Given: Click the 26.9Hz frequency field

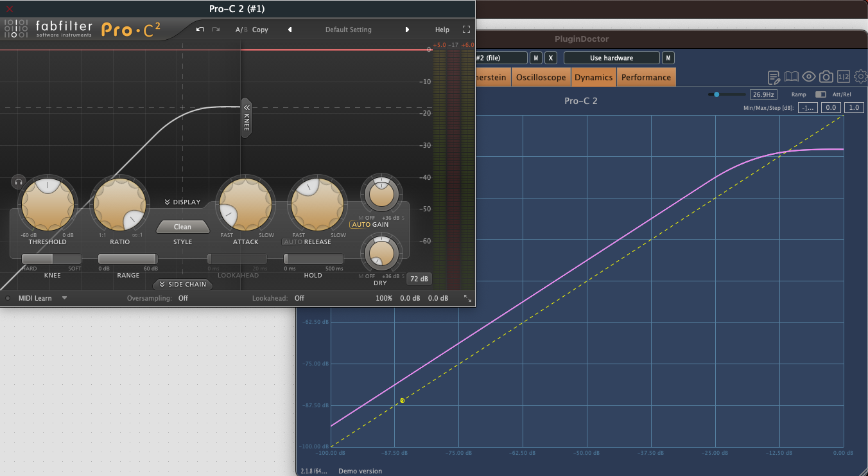Looking at the screenshot, I should [764, 94].
